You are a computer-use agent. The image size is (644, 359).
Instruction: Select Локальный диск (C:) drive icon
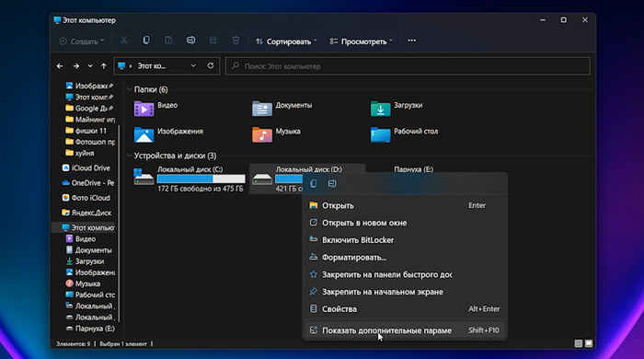point(144,178)
